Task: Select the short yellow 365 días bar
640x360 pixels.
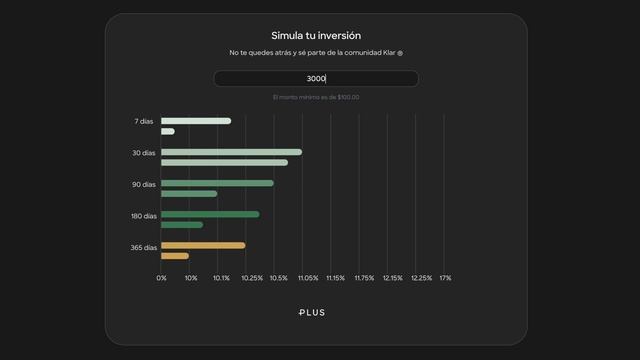Action: coord(175,256)
